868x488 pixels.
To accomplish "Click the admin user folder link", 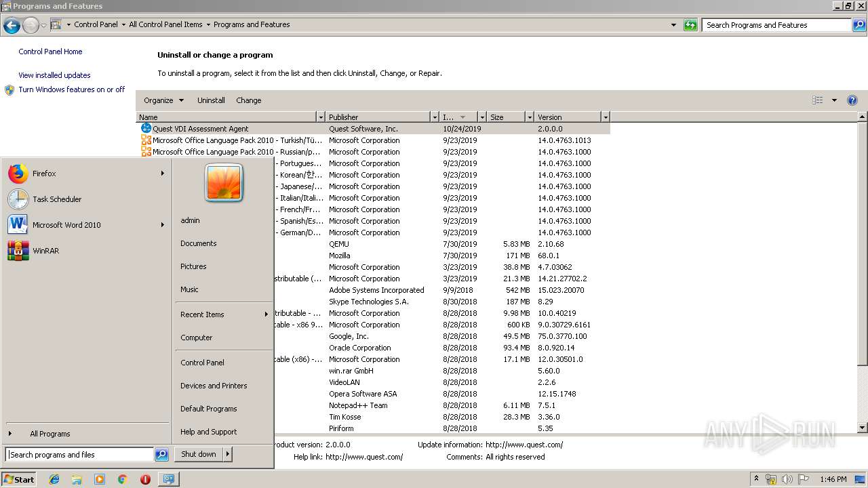I will click(190, 220).
